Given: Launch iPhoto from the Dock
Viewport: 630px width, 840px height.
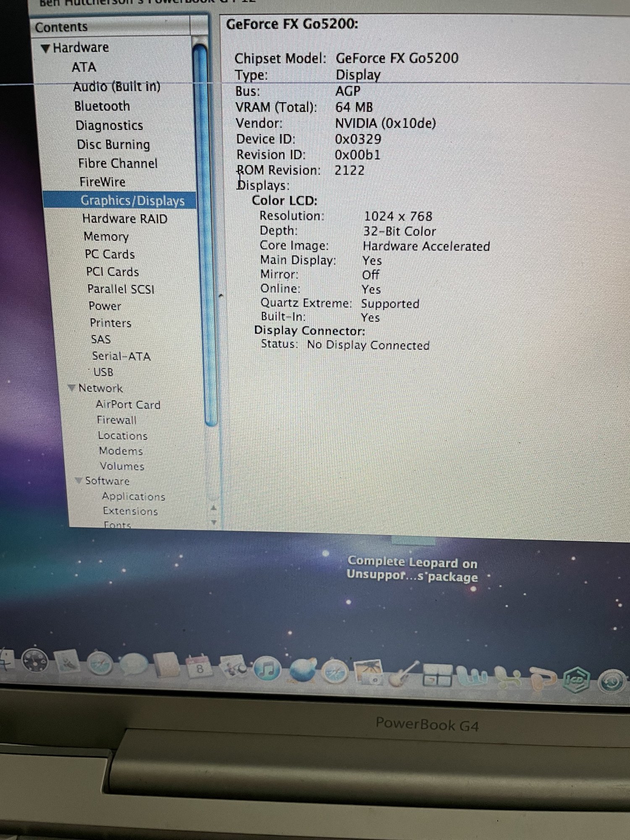Looking at the screenshot, I should [369, 673].
